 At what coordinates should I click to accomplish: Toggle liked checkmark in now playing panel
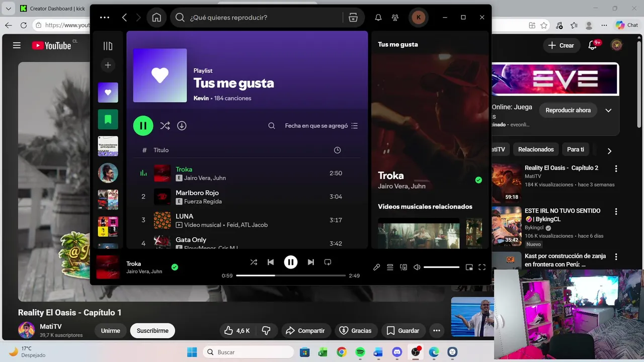478,180
